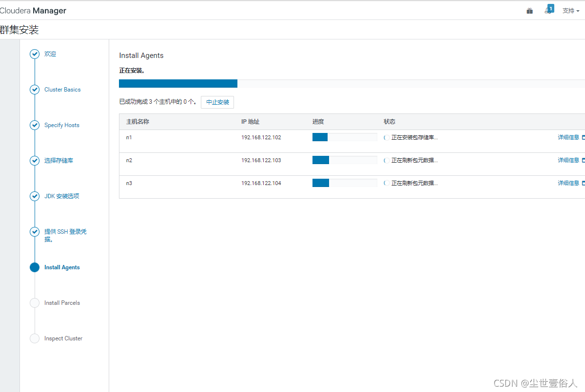Click the n3 host progress bar
This screenshot has width=585, height=392.
coord(345,183)
